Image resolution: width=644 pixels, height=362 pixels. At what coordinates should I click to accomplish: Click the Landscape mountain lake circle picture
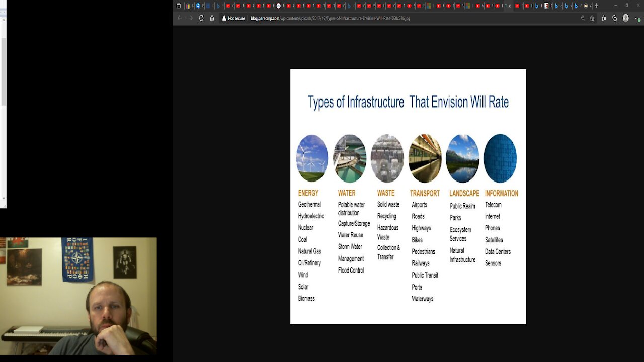point(462,158)
